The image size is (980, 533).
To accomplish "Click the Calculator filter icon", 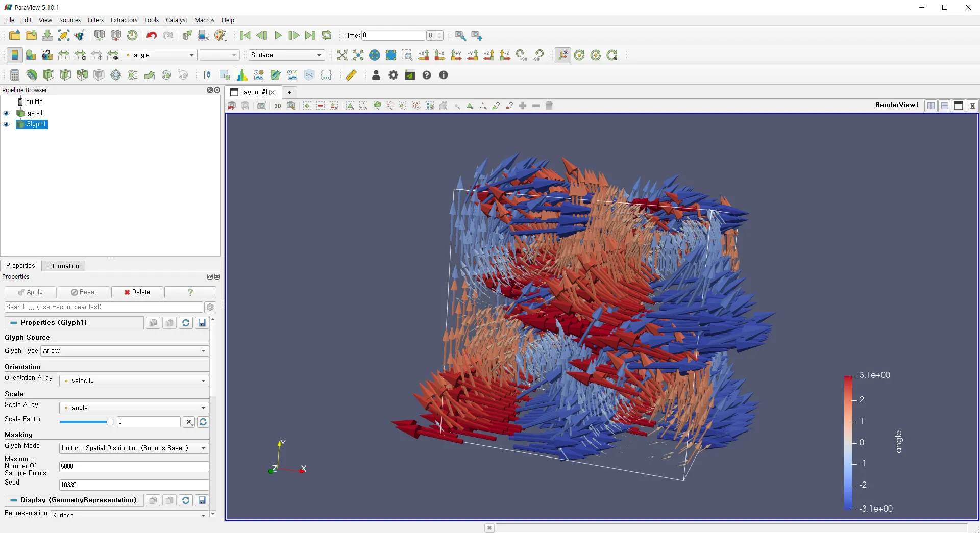I will click(15, 75).
